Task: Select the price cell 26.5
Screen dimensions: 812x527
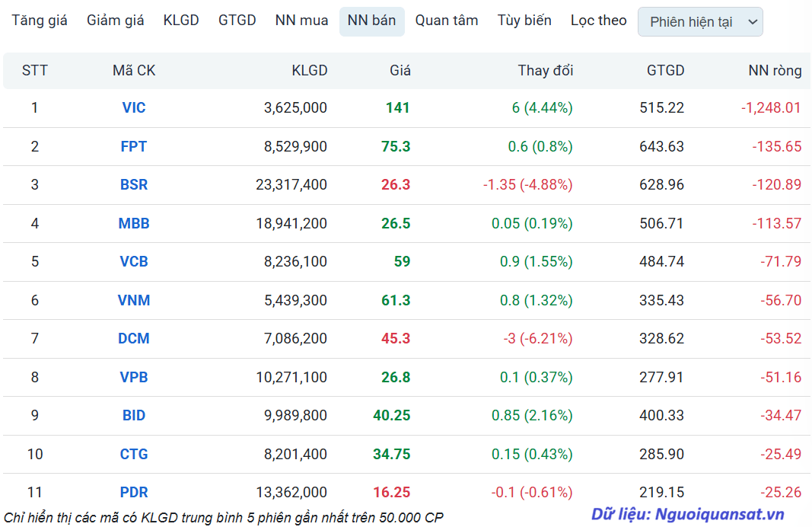Action: [x=396, y=223]
